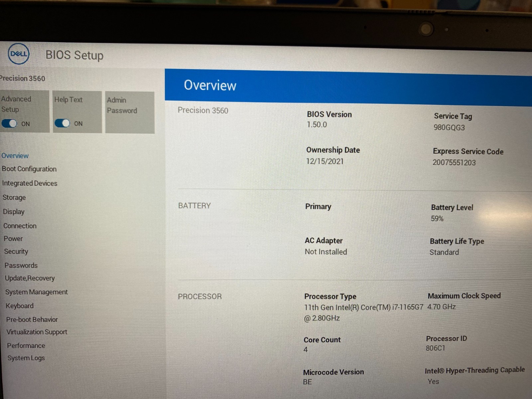Open Update,Recovery section

point(30,278)
